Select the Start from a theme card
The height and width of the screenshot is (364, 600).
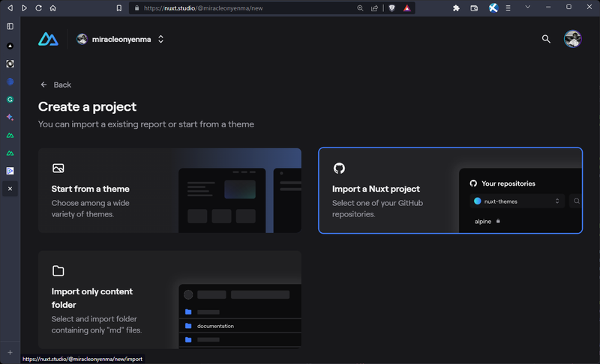point(170,190)
